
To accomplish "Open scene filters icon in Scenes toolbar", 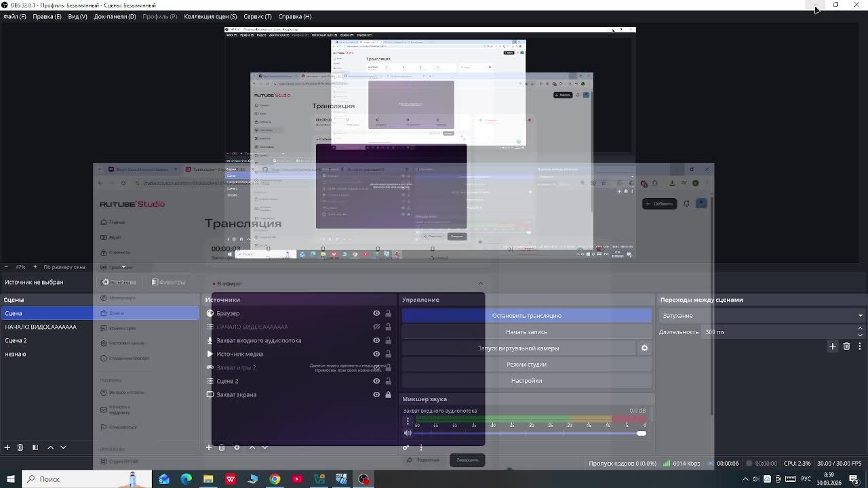I will click(35, 447).
